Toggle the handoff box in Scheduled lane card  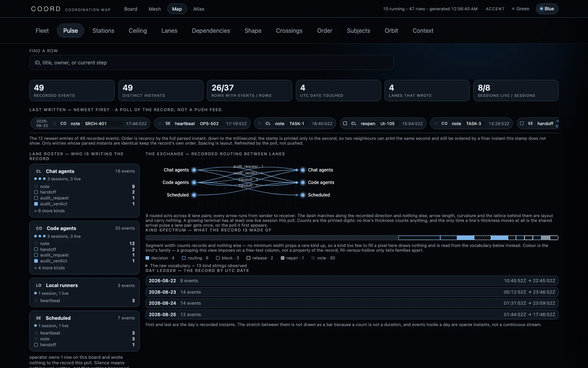point(36,345)
